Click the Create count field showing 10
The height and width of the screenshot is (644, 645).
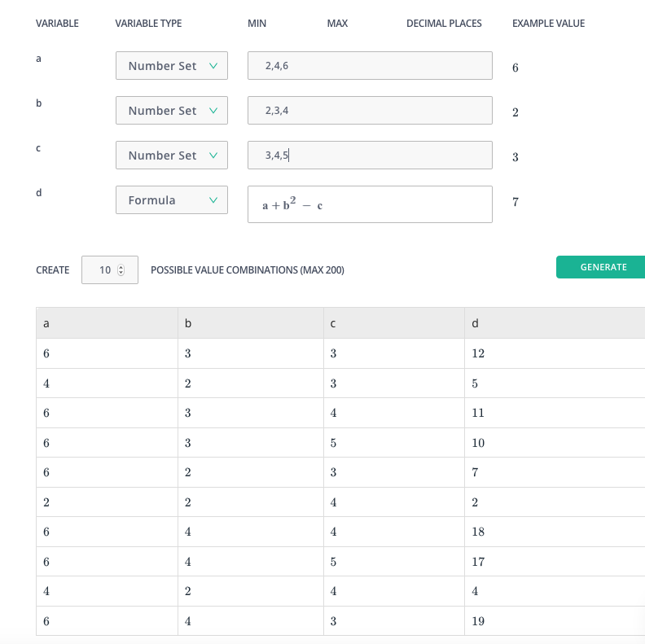click(110, 269)
